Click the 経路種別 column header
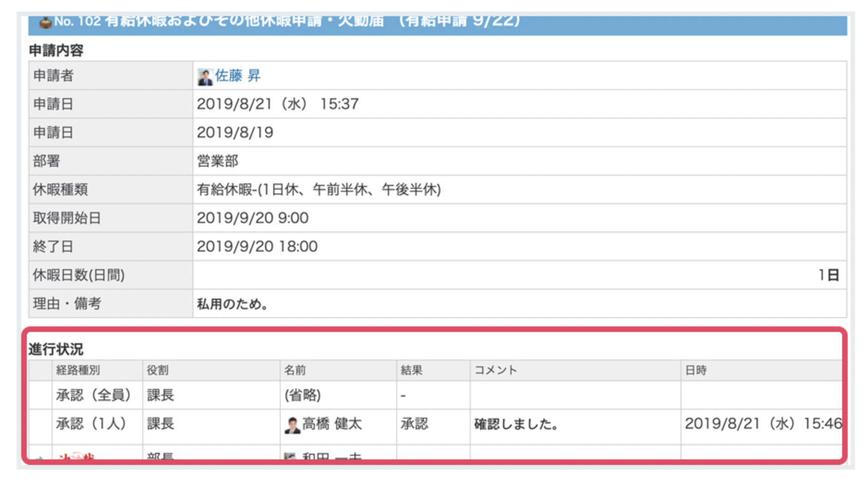Viewport: 868px width, 482px height. [78, 370]
